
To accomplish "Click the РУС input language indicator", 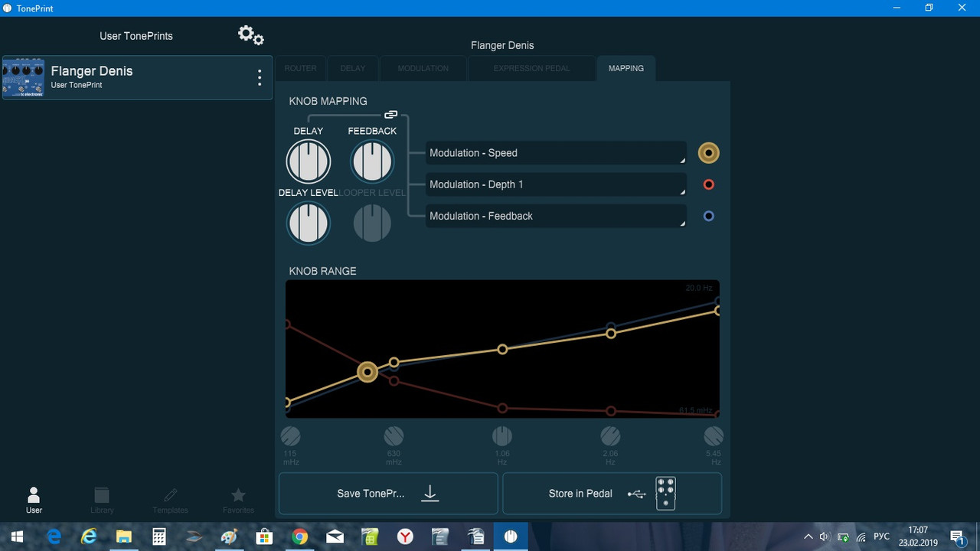I will (x=882, y=536).
